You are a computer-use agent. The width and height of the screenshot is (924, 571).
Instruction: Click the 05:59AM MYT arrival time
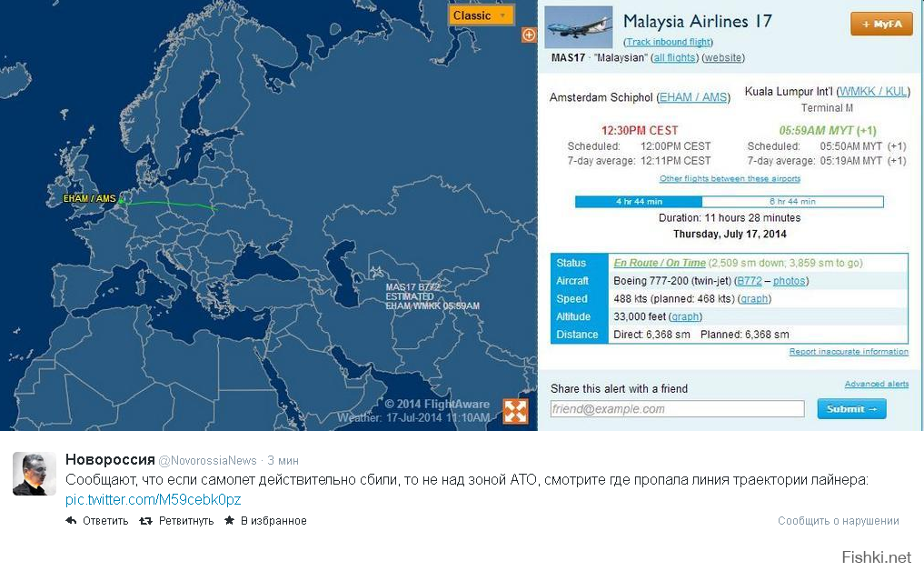click(x=828, y=130)
